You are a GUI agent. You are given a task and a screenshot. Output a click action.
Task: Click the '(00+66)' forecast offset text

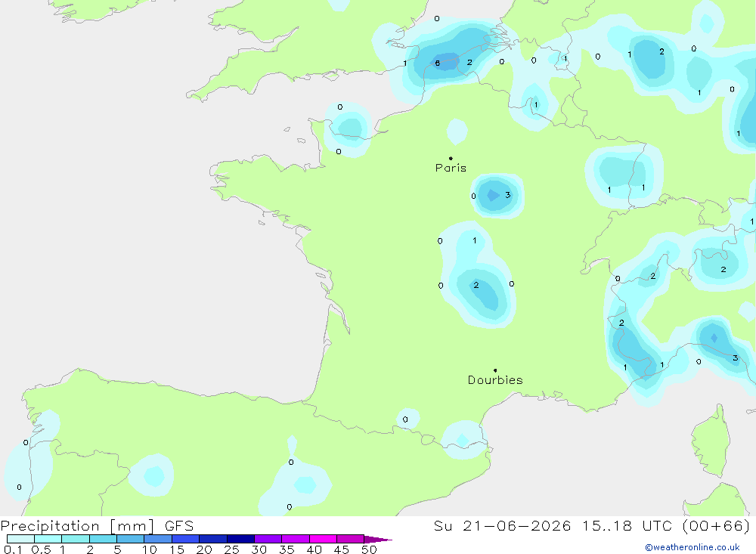point(716,526)
